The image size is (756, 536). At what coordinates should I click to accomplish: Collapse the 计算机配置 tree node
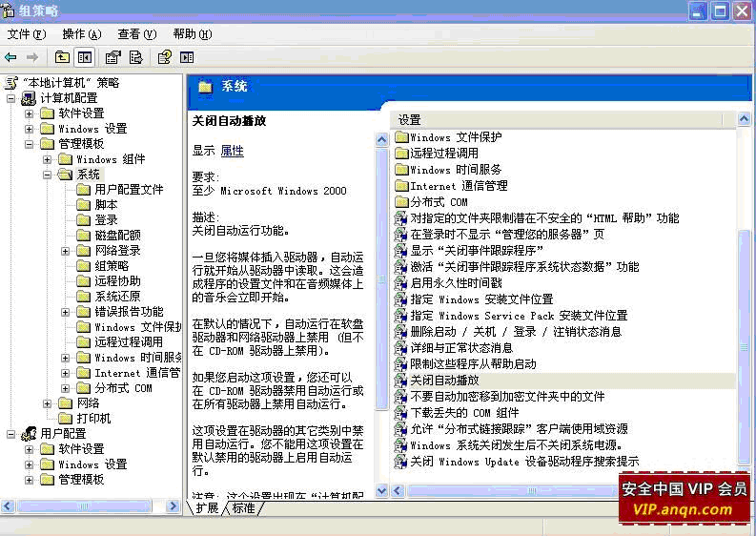(x=10, y=98)
